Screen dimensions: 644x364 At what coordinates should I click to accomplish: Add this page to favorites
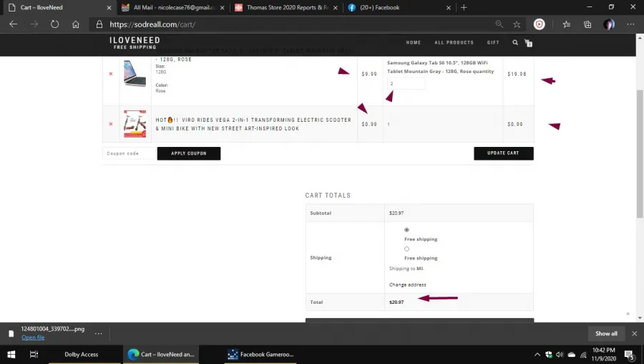[x=517, y=24]
